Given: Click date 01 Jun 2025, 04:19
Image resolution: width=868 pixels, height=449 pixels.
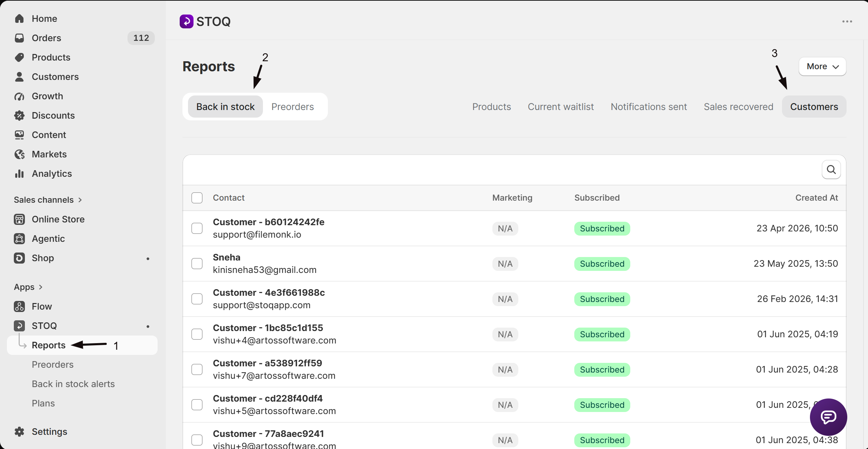Looking at the screenshot, I should coord(798,334).
